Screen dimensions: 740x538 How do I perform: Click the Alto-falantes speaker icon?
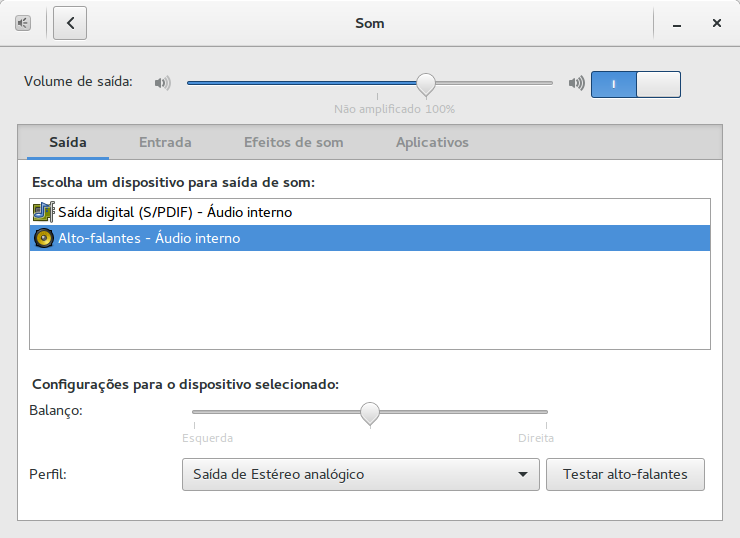(x=43, y=238)
